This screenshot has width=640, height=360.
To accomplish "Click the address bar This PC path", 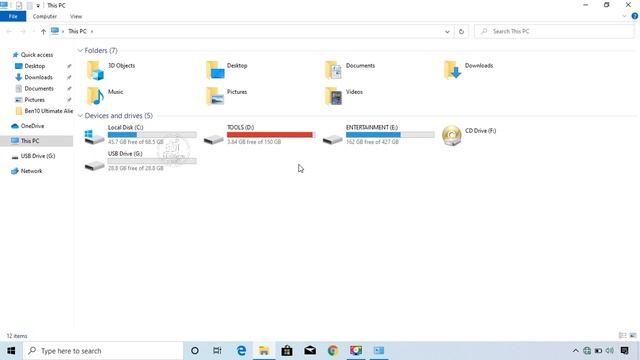I will [77, 31].
